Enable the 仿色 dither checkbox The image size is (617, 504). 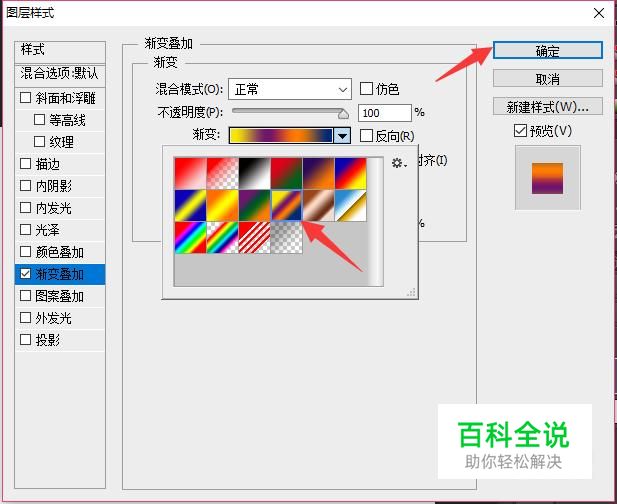point(366,89)
